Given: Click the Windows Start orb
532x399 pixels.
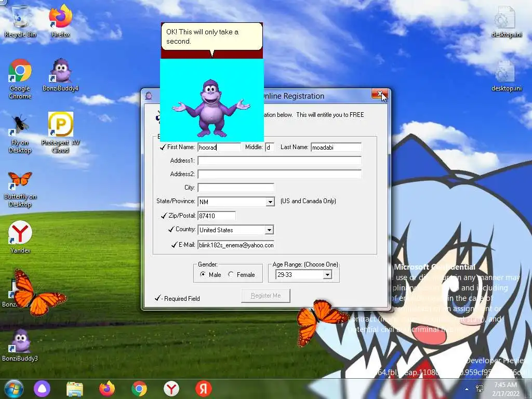Looking at the screenshot, I should tap(14, 389).
